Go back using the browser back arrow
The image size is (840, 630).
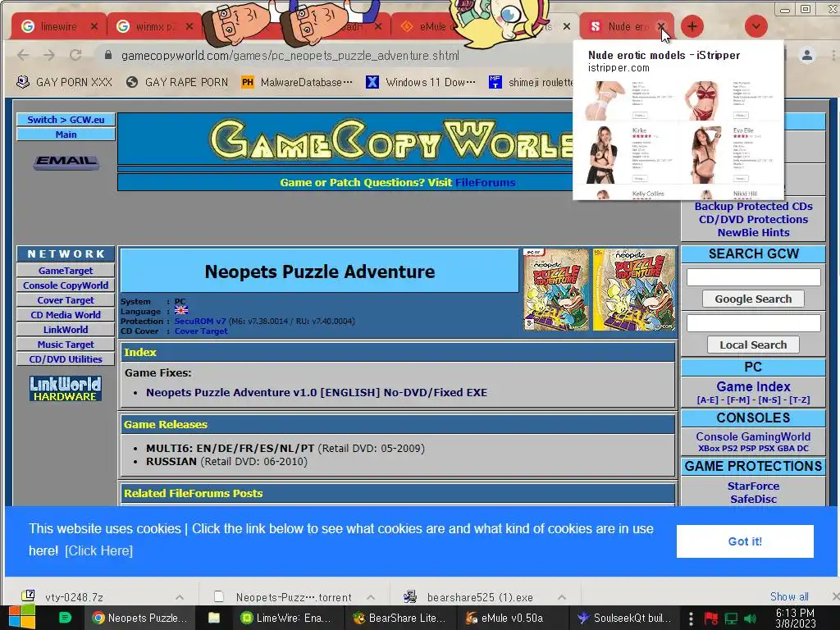23,55
